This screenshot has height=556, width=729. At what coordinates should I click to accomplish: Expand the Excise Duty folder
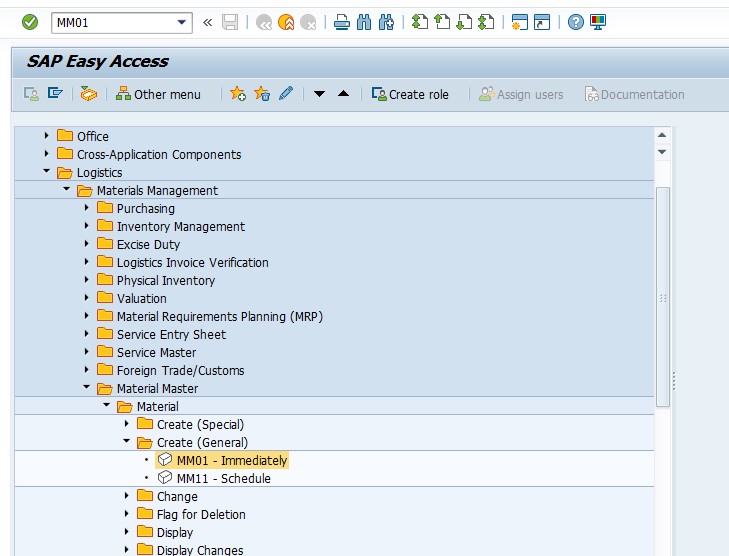click(x=86, y=243)
